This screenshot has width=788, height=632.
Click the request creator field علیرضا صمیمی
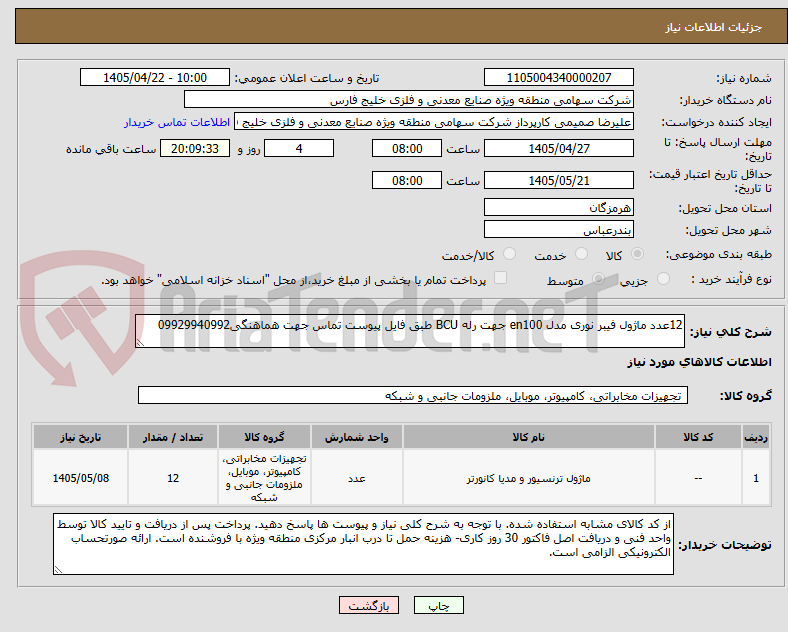coord(434,122)
